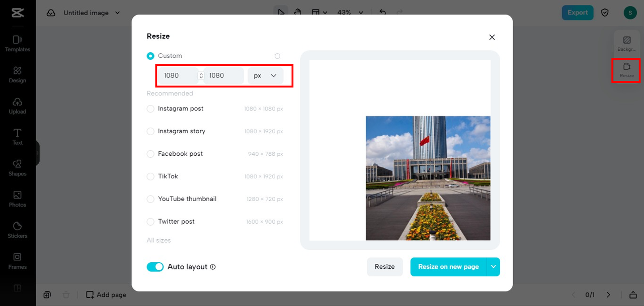Screen dimensions: 644x306
Task: Click the Resize icon in right panel
Action: coord(627,70)
